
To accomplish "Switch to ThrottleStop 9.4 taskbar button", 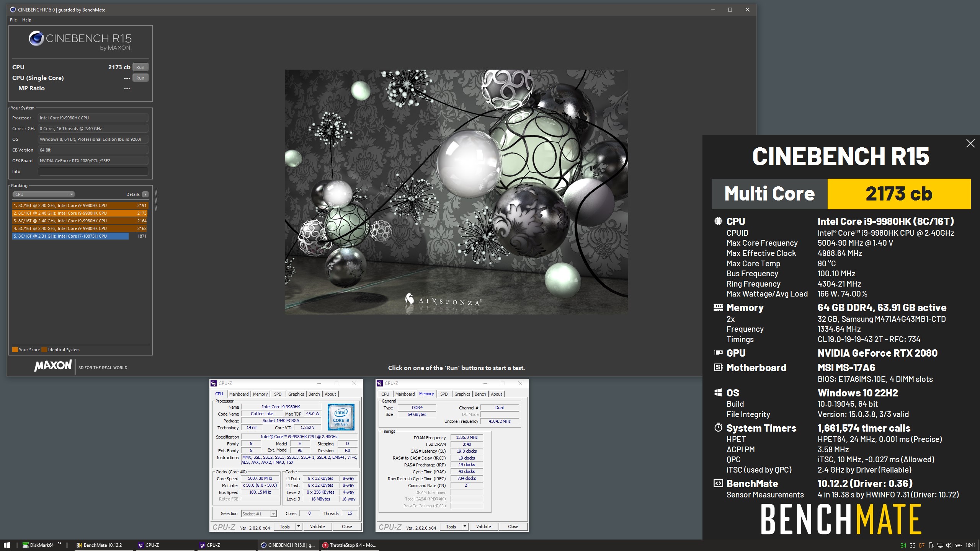I will [x=350, y=545].
